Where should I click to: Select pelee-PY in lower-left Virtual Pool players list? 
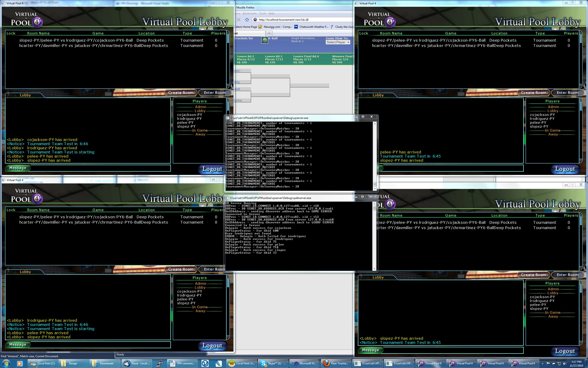[x=185, y=299]
